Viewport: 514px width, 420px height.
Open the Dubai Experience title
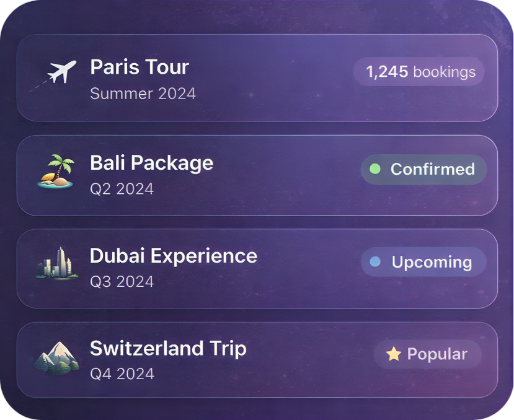click(173, 256)
